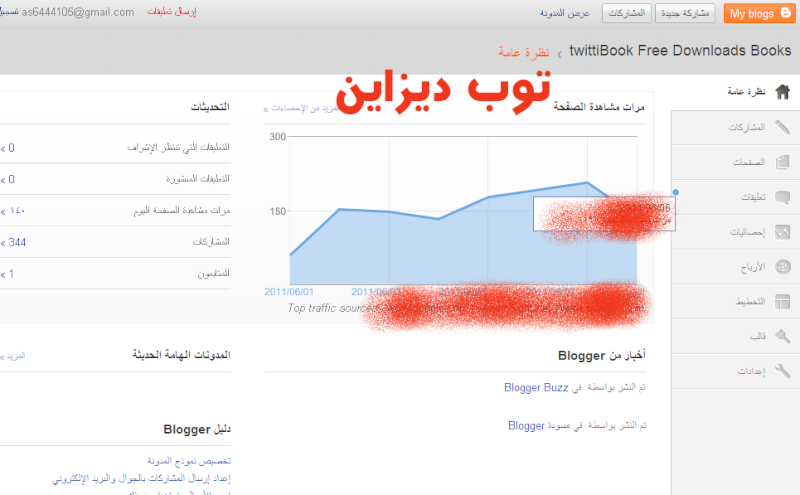Screen dimensions: 800x495
Task: Click the Blogger logo icon in My blogs
Action: click(786, 13)
